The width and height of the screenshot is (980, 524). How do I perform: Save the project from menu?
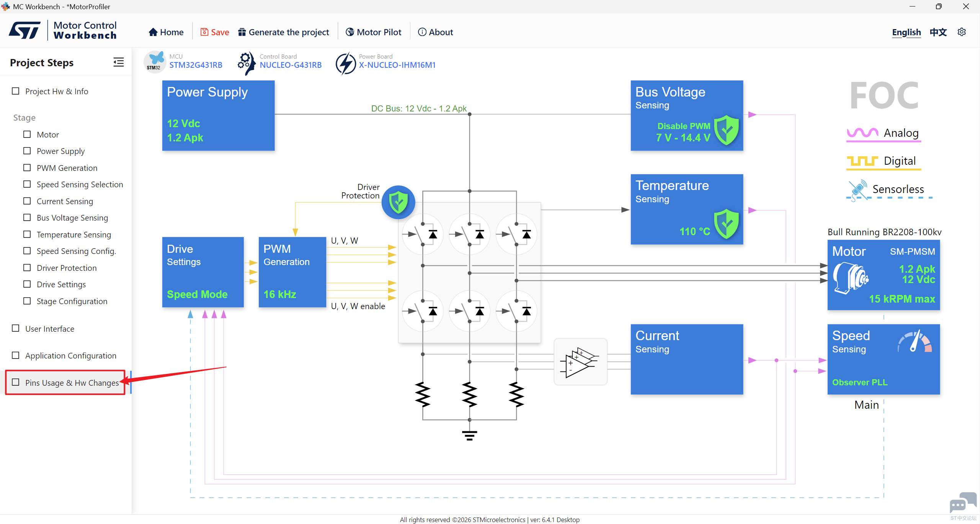coord(215,32)
